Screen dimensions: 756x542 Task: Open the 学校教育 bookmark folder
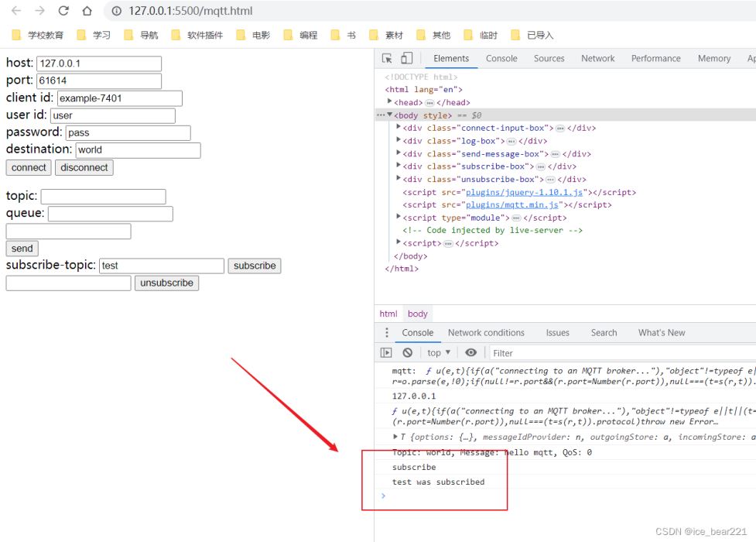[x=38, y=35]
